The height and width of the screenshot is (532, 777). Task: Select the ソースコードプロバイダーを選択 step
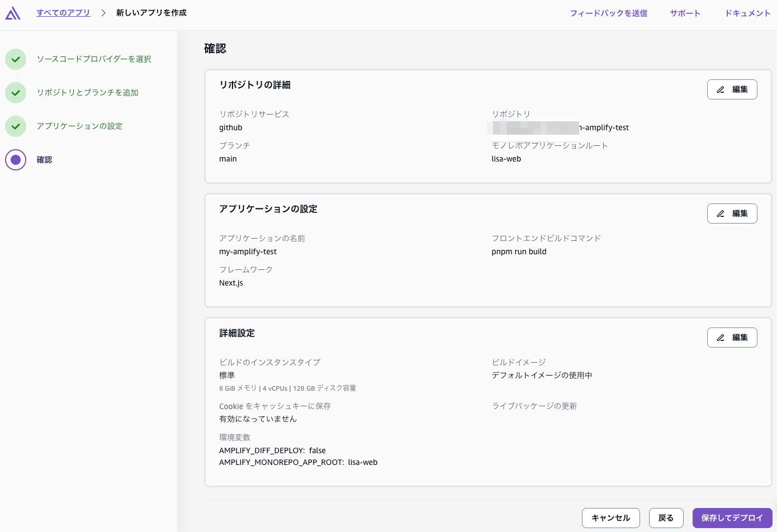(92, 59)
